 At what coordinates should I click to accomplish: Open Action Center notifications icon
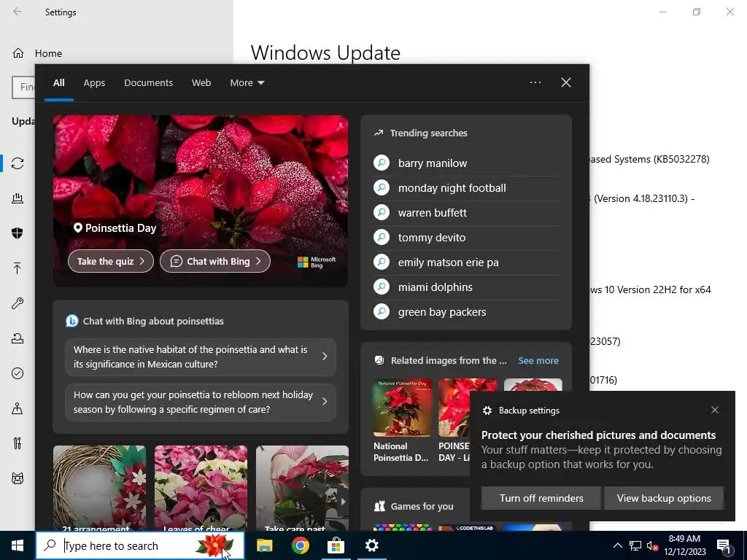point(724,545)
